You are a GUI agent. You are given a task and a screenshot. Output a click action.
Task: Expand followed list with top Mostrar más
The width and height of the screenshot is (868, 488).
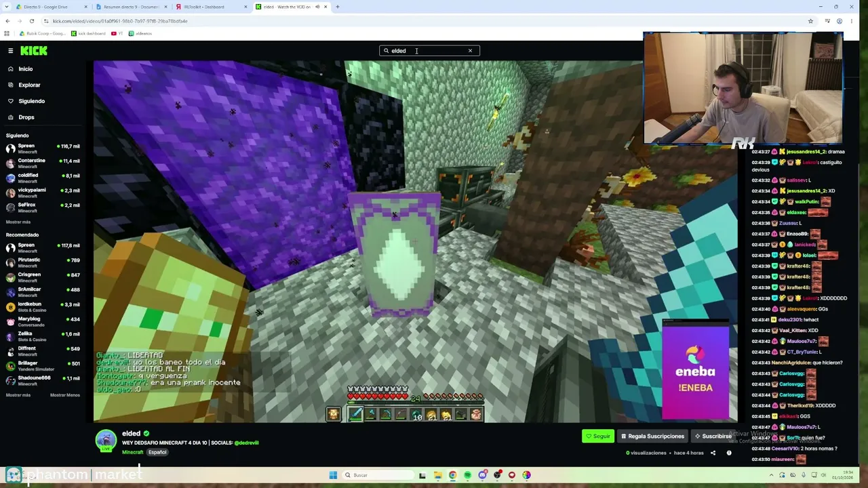tap(18, 222)
